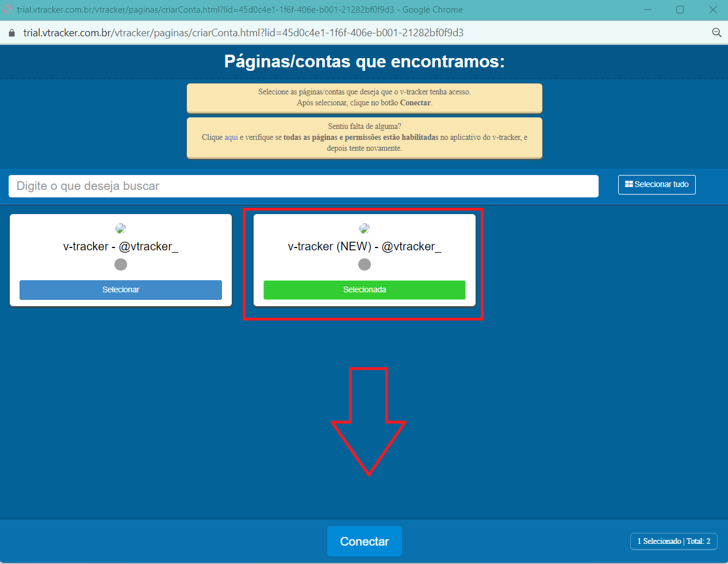The image size is (728, 564).
Task: Select the v-tracker - @vtracker_ account with Selecionar
Action: (x=121, y=290)
